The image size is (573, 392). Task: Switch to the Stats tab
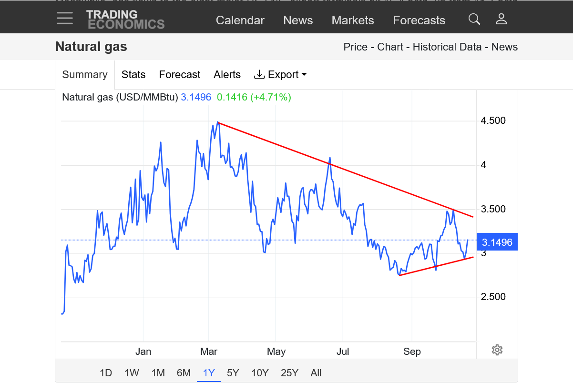tap(133, 75)
